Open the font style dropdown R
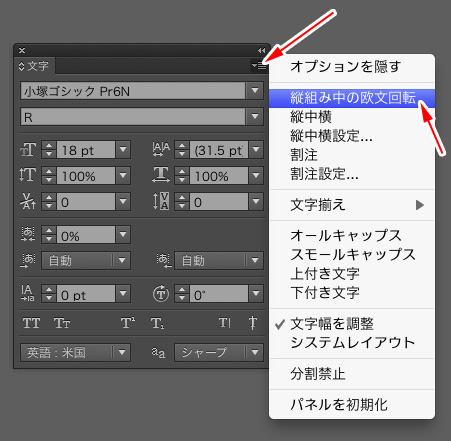 pos(255,116)
